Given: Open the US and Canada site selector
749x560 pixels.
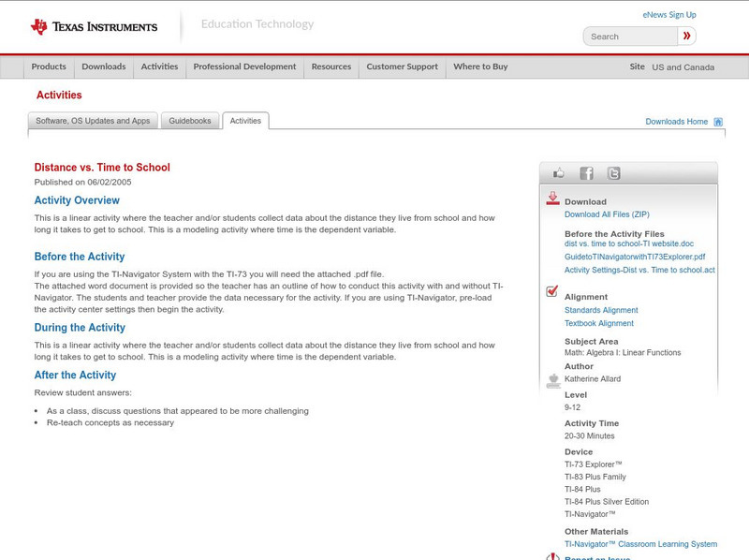Looking at the screenshot, I should coord(681,66).
